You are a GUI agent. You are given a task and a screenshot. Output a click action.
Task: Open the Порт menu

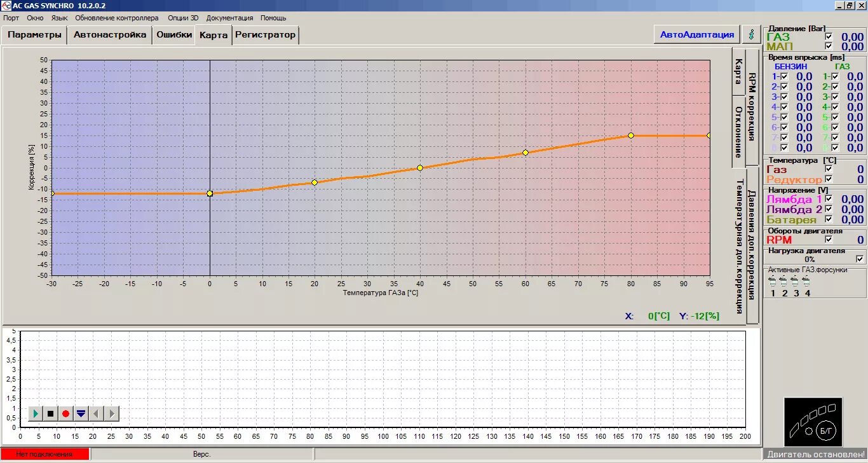pyautogui.click(x=11, y=18)
